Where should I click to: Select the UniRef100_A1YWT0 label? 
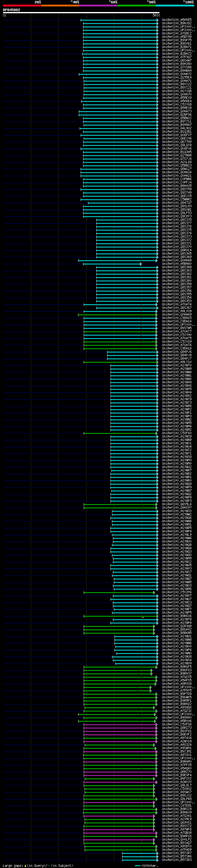tap(176, 365)
